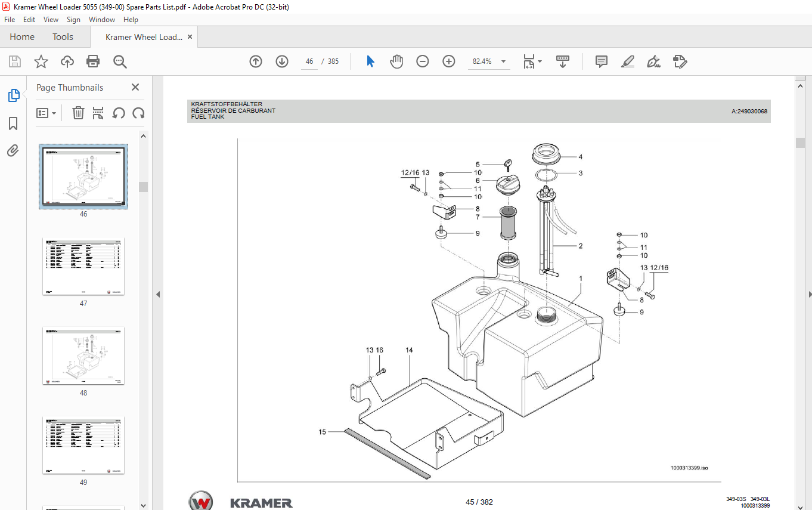
Task: Collapse the left navigation pane arrow
Action: click(158, 294)
